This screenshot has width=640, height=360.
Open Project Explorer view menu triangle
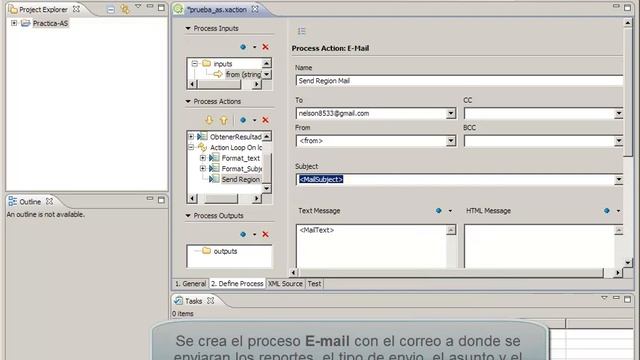(x=138, y=7)
